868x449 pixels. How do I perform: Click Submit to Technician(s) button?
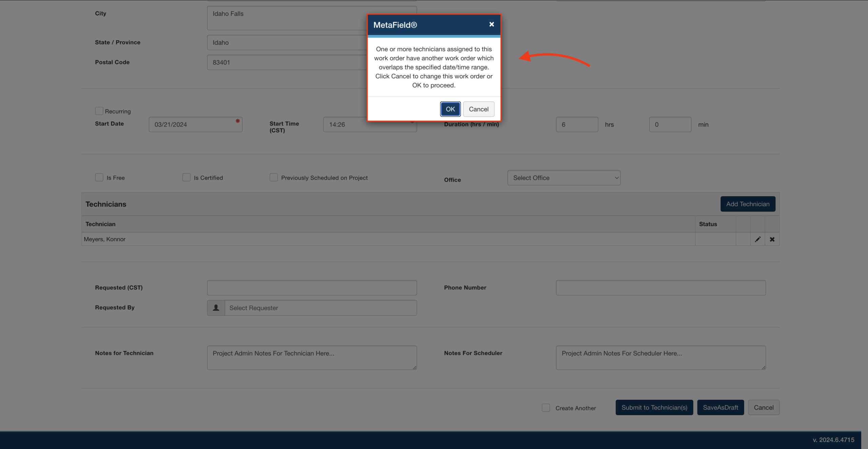point(654,408)
